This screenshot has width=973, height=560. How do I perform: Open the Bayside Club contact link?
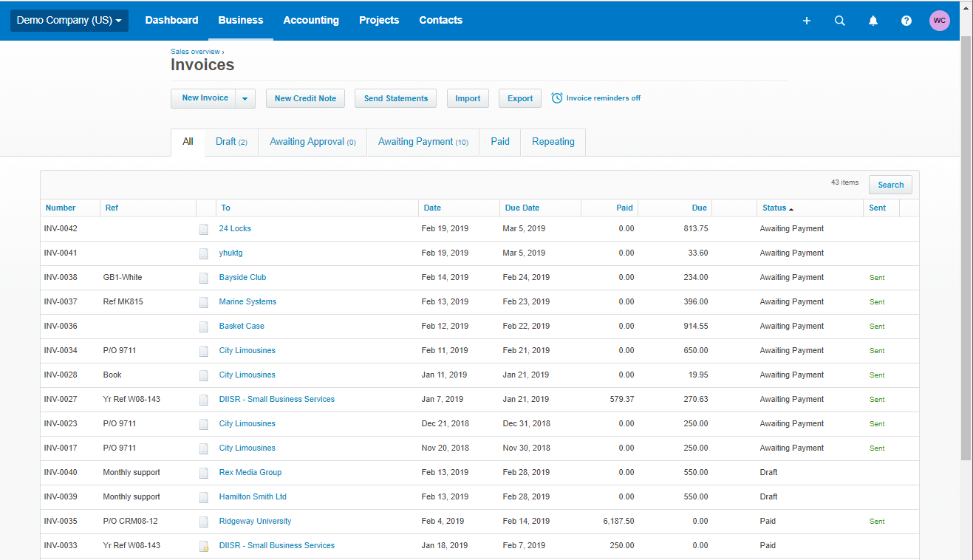(242, 278)
